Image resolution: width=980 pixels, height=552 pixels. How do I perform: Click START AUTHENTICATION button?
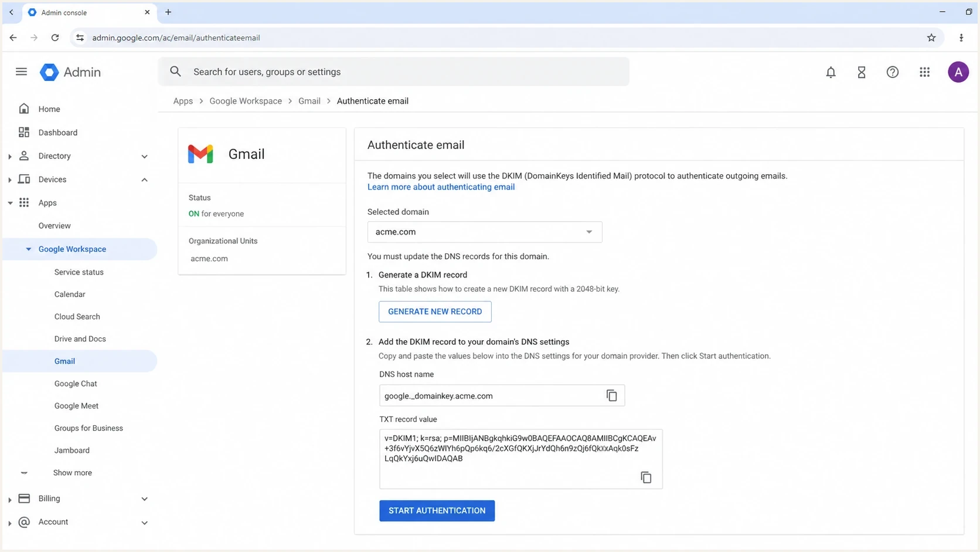tap(437, 510)
